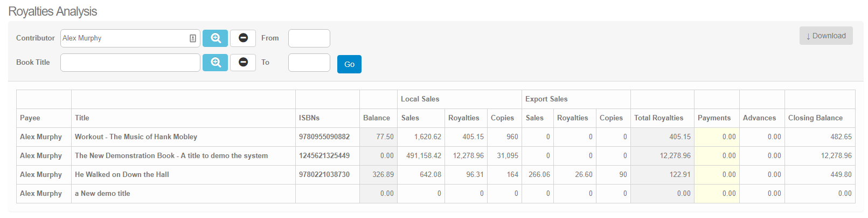Click the Contributor search magnifier icon

pos(215,38)
